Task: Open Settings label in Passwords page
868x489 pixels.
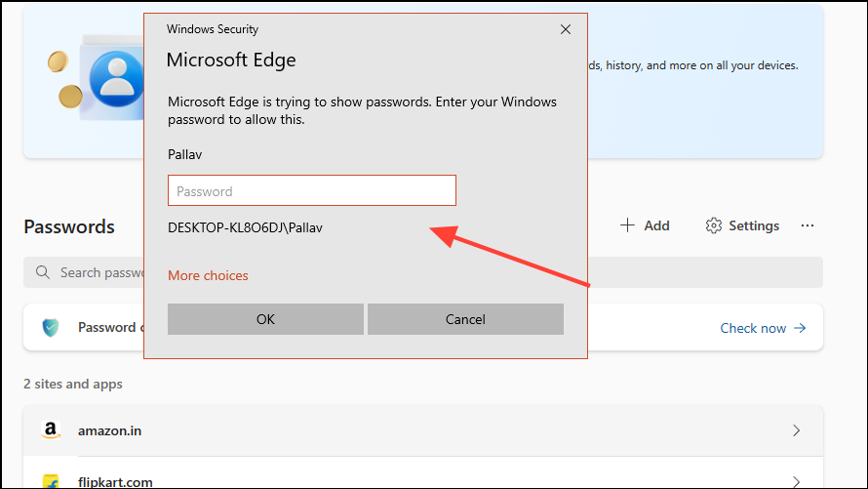Action: (x=754, y=225)
